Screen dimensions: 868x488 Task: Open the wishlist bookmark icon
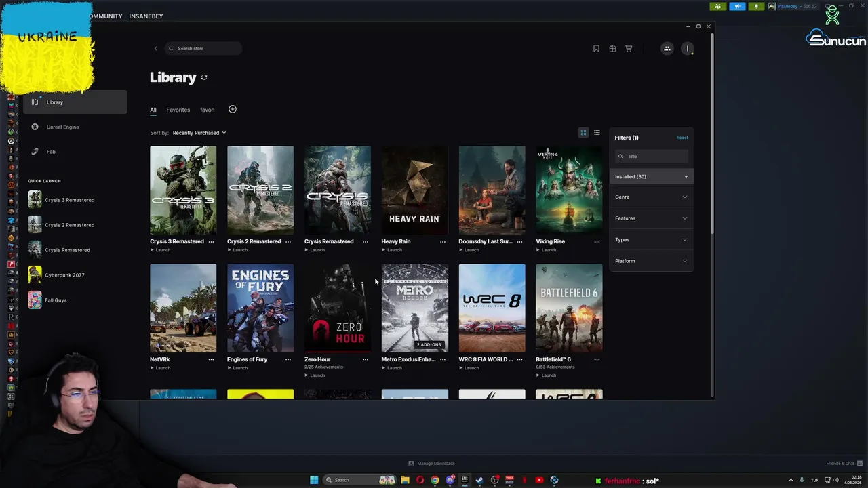tap(596, 48)
